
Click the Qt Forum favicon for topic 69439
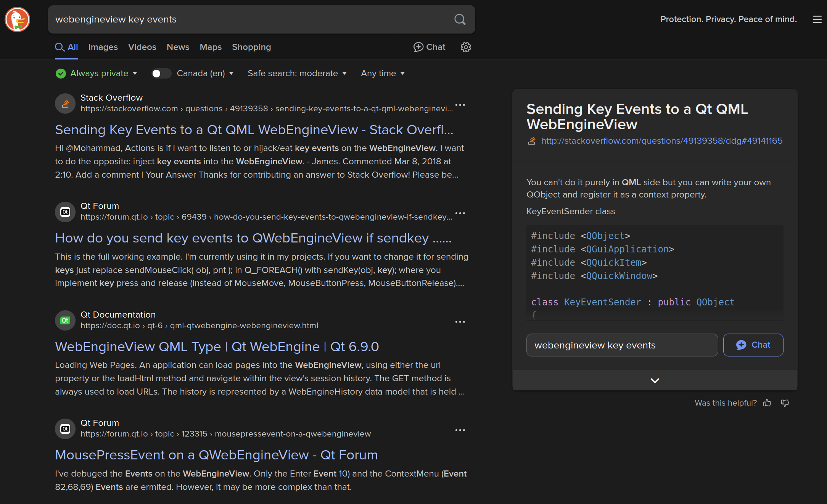(65, 212)
